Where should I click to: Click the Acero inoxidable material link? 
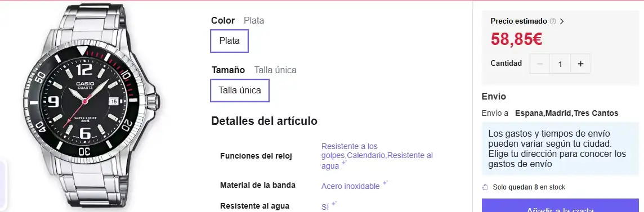[350, 186]
